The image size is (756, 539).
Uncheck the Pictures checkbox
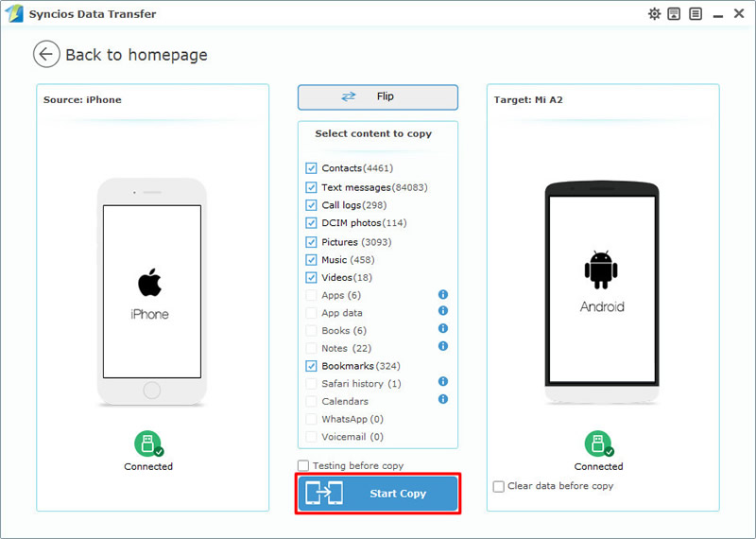click(x=311, y=242)
